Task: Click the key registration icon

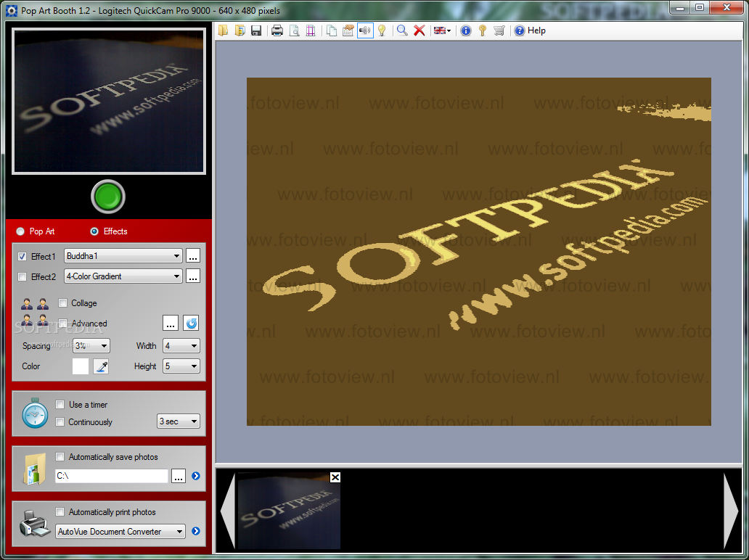Action: point(483,30)
